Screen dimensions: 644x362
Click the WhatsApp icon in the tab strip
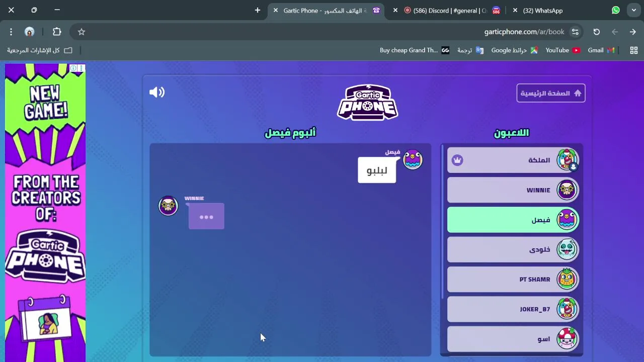(x=616, y=10)
